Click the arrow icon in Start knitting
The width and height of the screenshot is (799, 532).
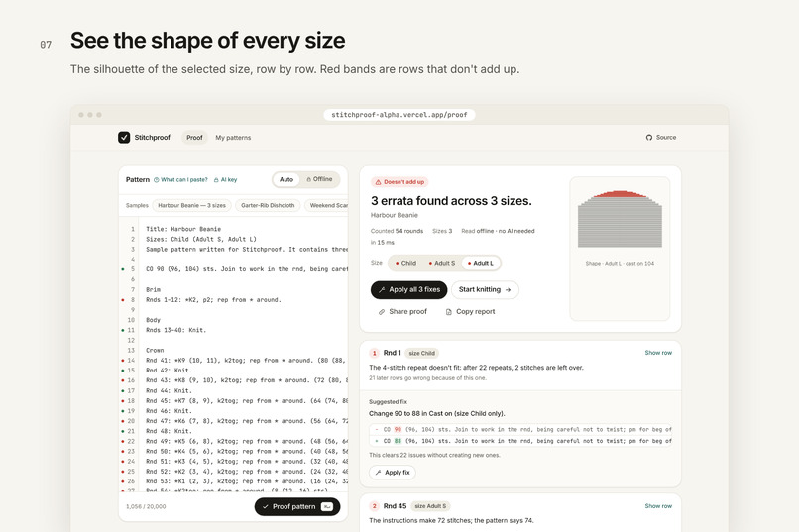click(508, 289)
